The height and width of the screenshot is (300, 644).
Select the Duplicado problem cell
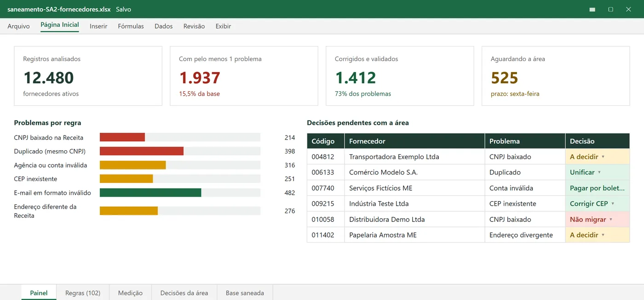[x=525, y=172]
